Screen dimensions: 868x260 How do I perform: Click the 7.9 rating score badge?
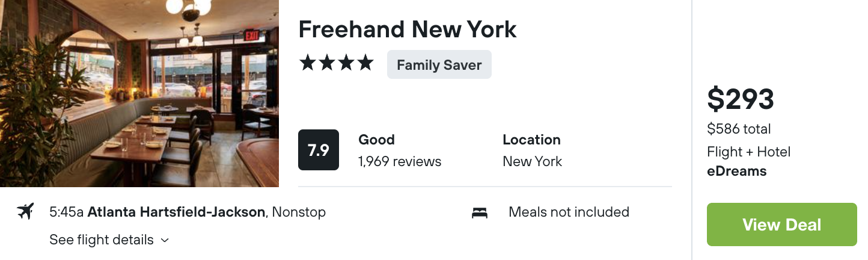[x=319, y=150]
